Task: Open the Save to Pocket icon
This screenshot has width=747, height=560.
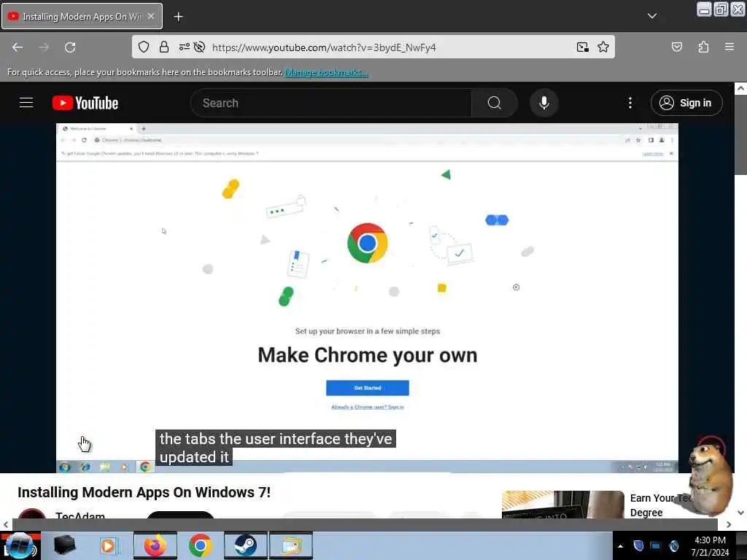Action: [676, 47]
